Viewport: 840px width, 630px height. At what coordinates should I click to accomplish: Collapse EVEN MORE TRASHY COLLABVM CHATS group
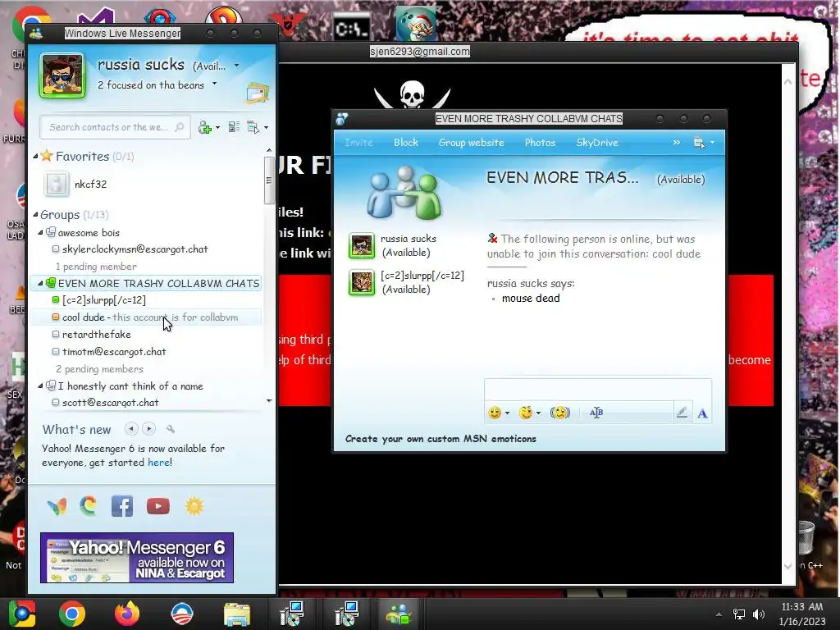click(x=40, y=283)
